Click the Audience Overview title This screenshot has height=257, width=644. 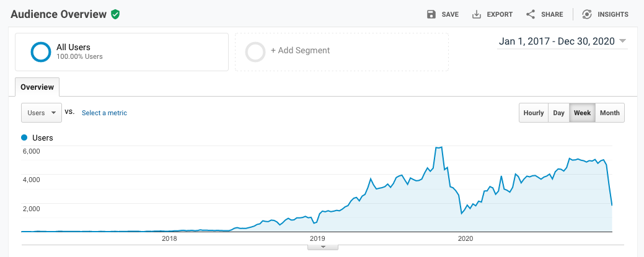point(59,14)
